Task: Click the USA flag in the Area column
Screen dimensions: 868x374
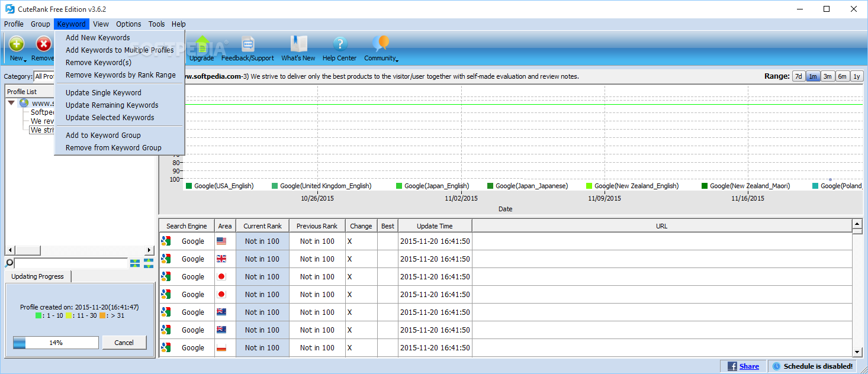Action: 221,241
